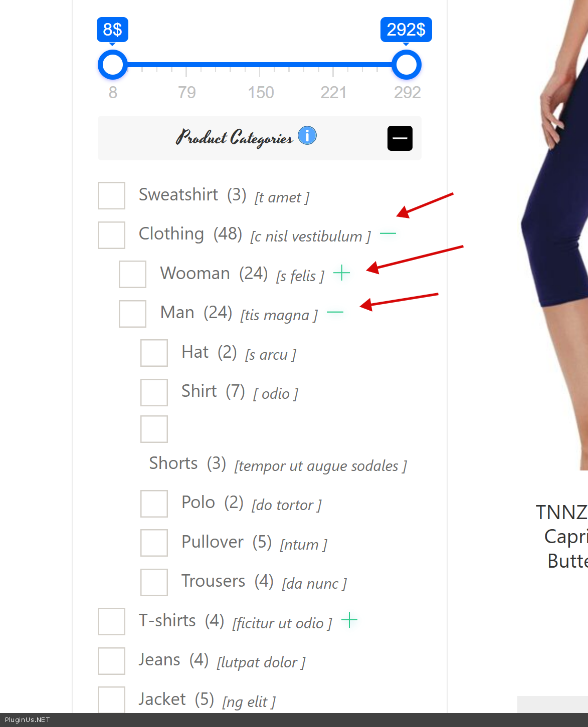
Task: Collapse the Man subcategory with its green minus
Action: point(335,312)
